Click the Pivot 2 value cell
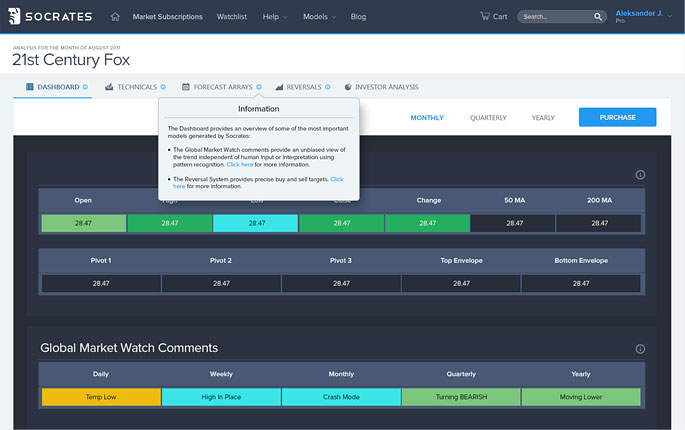 [221, 283]
